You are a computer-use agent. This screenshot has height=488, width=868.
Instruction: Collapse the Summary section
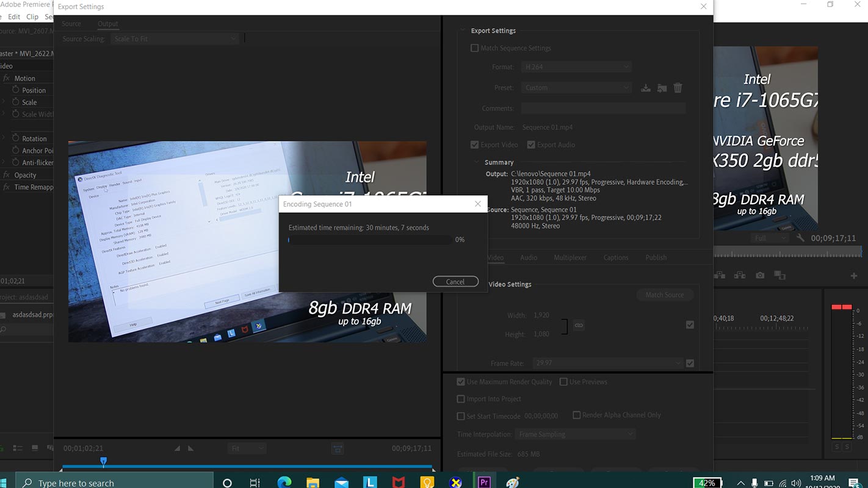pyautogui.click(x=477, y=162)
